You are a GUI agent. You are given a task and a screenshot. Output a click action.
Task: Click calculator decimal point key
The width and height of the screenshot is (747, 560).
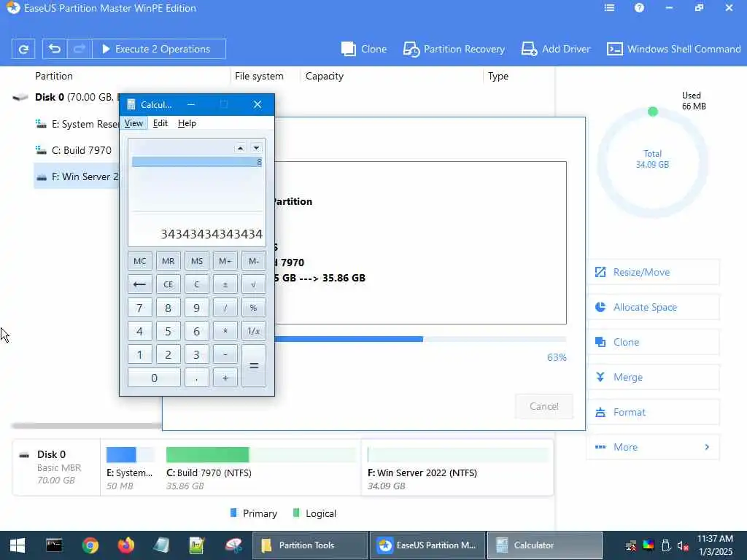tap(197, 378)
